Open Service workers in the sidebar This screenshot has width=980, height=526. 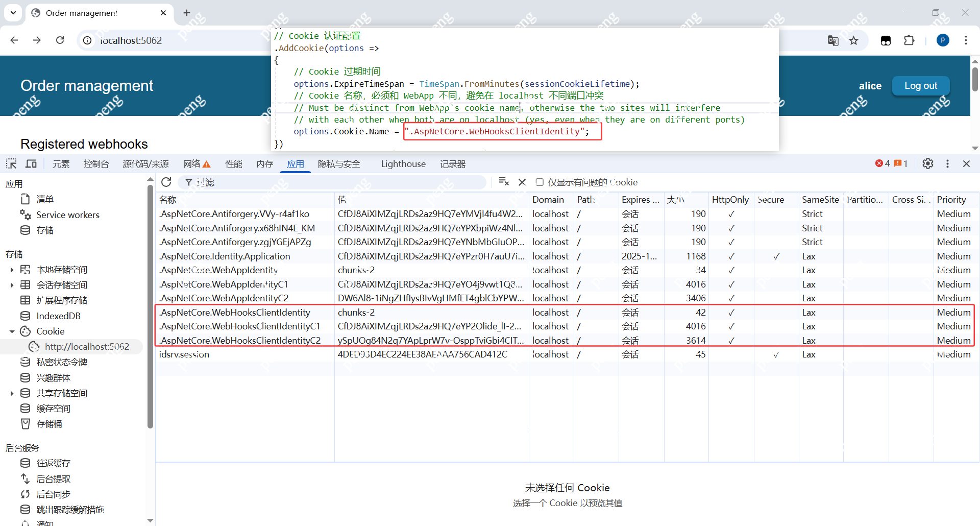pyautogui.click(x=68, y=215)
